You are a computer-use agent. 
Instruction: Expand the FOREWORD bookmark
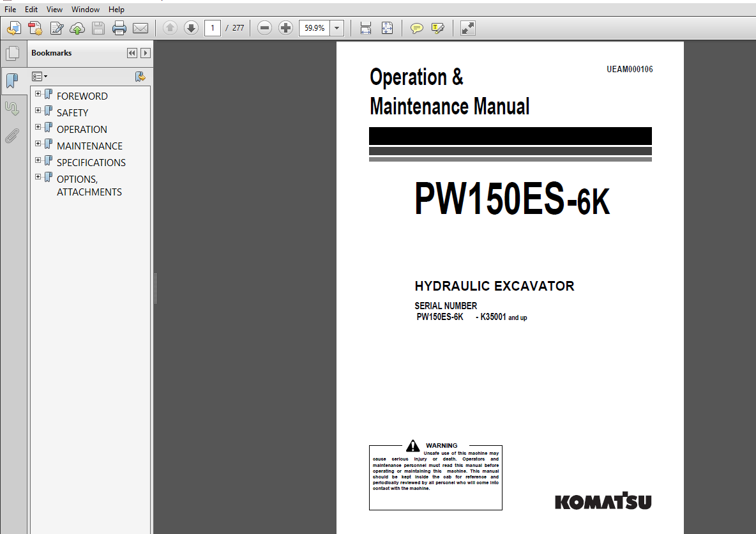coord(38,94)
